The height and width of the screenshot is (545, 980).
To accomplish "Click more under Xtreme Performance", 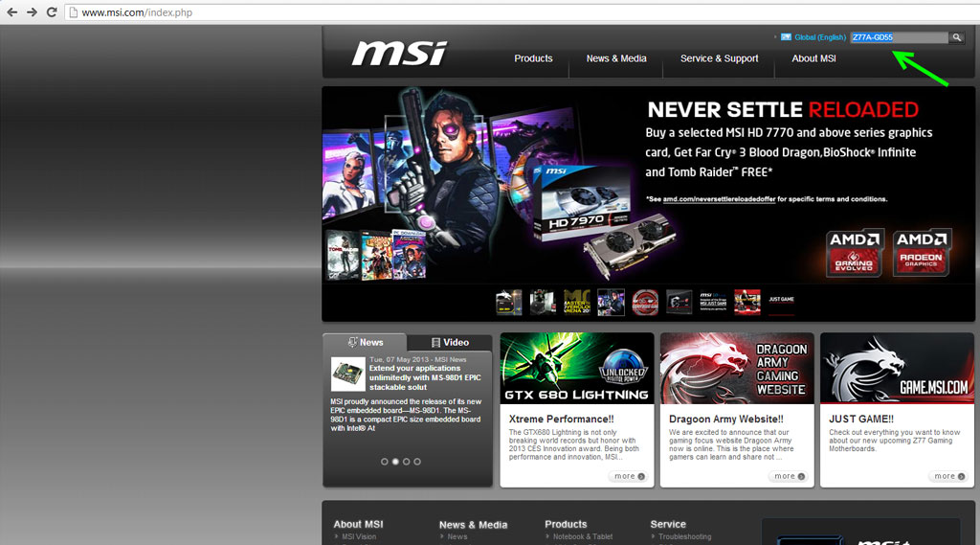I will click(629, 476).
